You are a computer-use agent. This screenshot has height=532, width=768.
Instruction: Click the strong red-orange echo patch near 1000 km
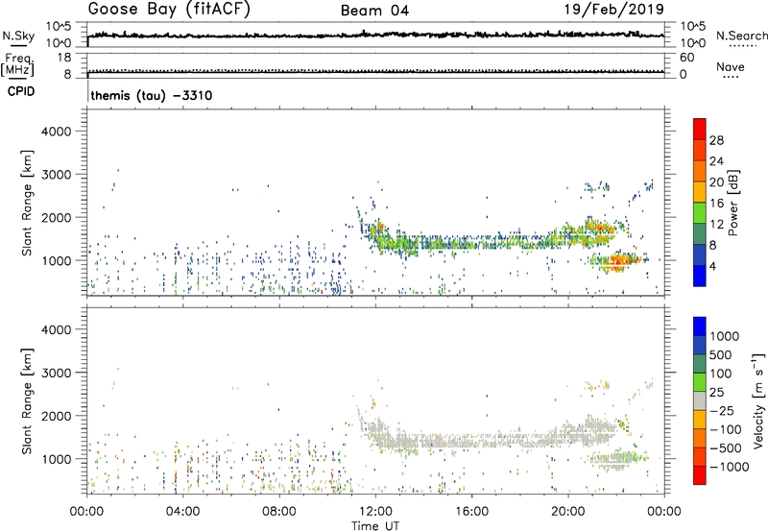click(x=616, y=260)
